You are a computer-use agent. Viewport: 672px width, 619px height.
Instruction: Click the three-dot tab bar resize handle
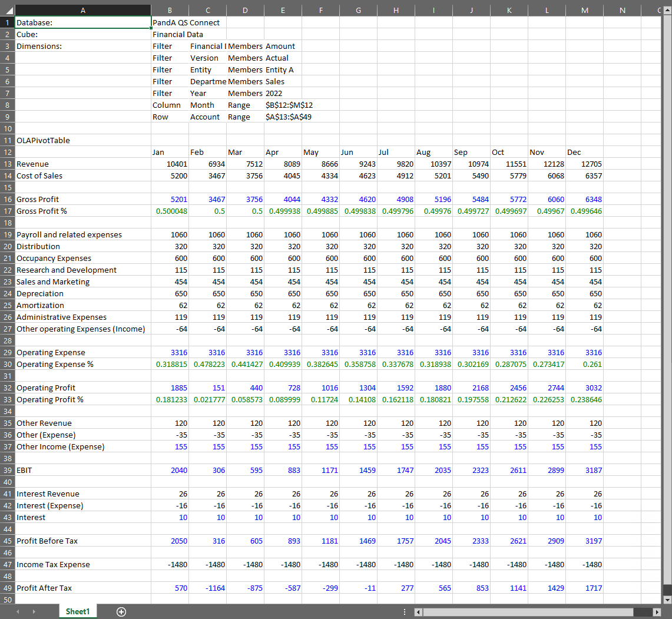click(405, 611)
